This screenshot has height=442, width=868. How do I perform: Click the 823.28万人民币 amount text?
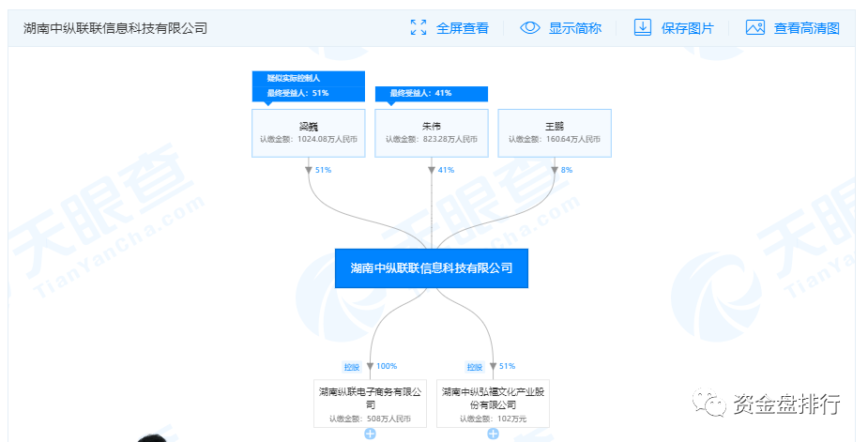pos(450,139)
